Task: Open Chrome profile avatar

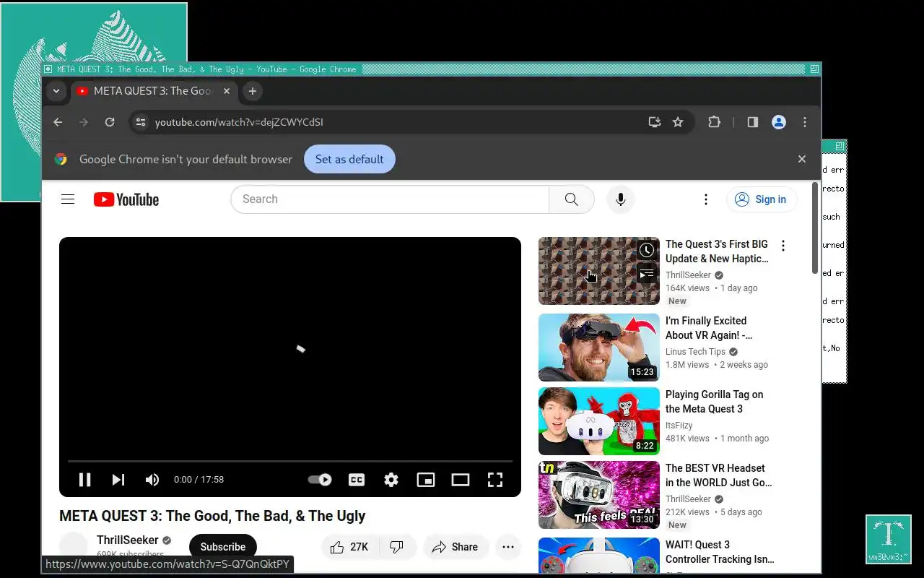Action: (x=779, y=122)
